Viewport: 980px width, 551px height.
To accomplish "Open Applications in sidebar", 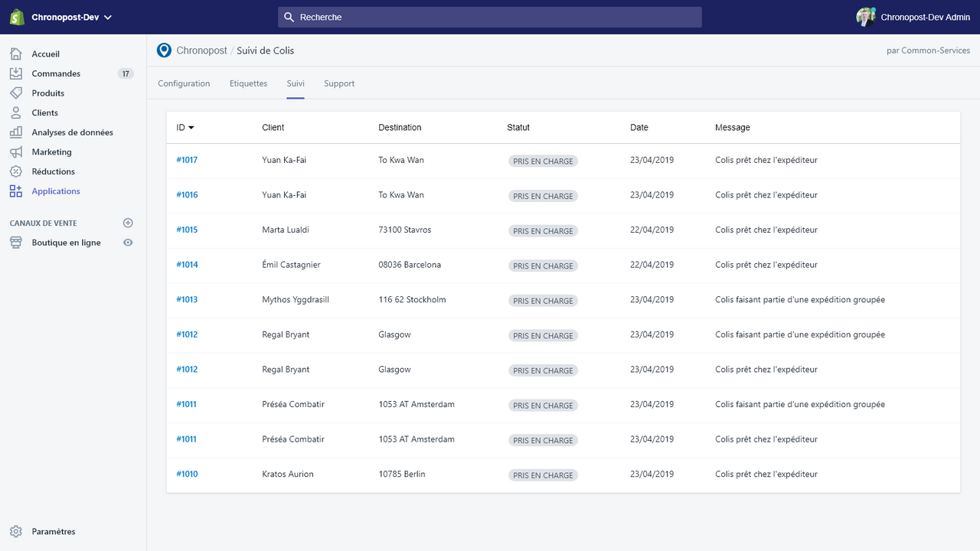I will (x=56, y=191).
